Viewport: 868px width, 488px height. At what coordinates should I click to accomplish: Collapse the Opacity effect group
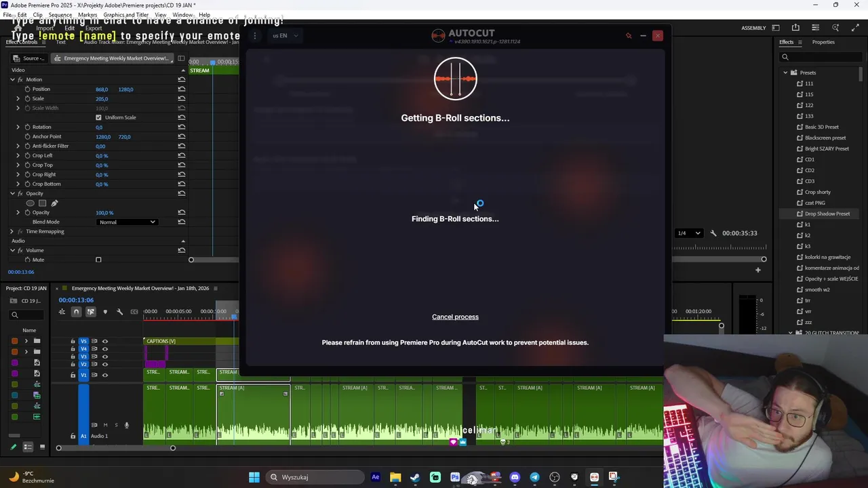point(12,193)
